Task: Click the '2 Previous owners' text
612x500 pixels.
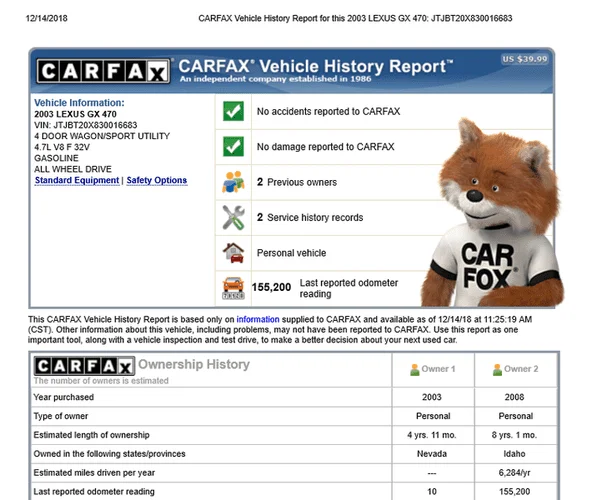Action: pyautogui.click(x=297, y=182)
